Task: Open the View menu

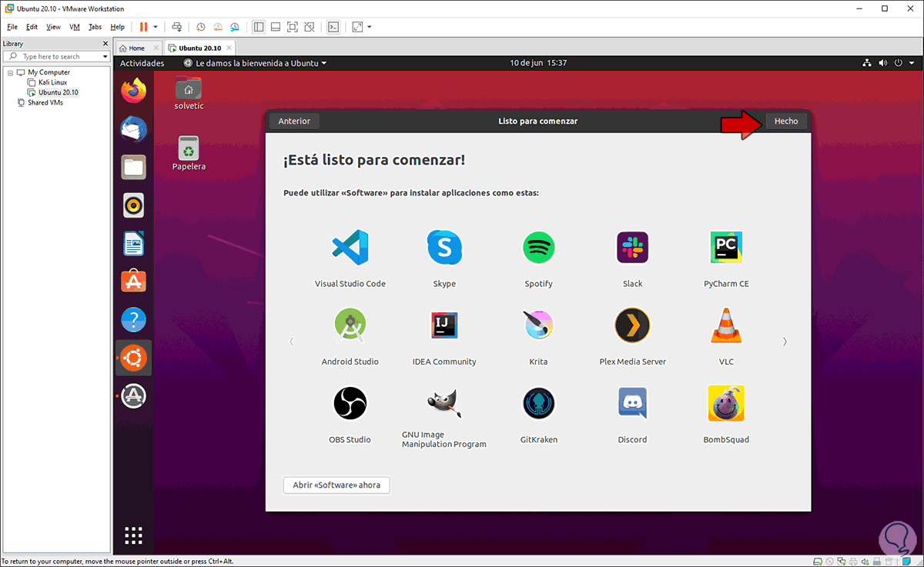Action: pyautogui.click(x=53, y=26)
